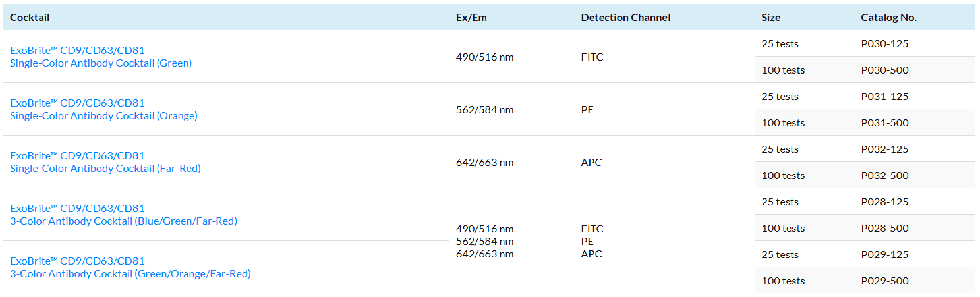This screenshot has height=297, width=980.
Task: Click the Detection Channel column header
Action: [625, 18]
